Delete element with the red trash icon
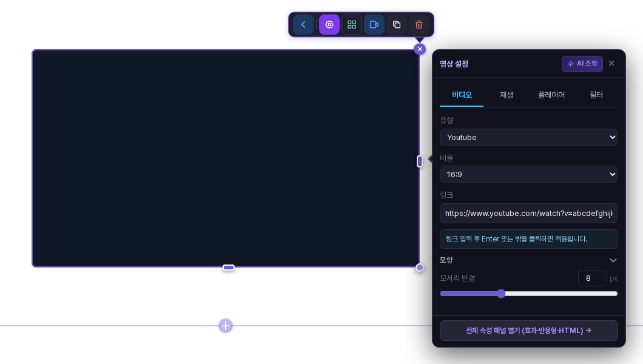 pyautogui.click(x=419, y=25)
